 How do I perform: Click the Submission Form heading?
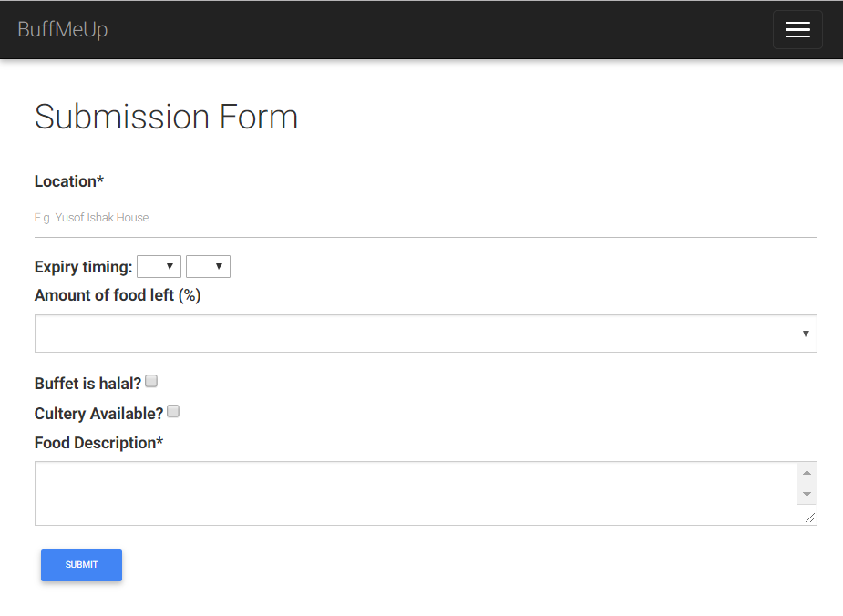166,118
